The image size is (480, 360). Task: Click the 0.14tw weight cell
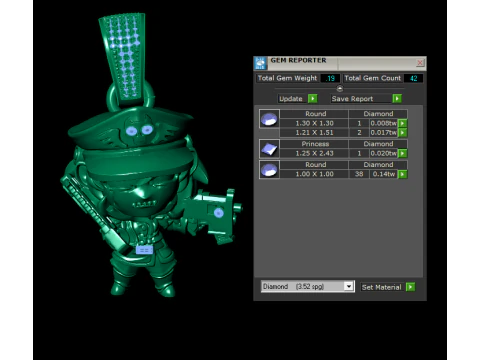pyautogui.click(x=384, y=174)
